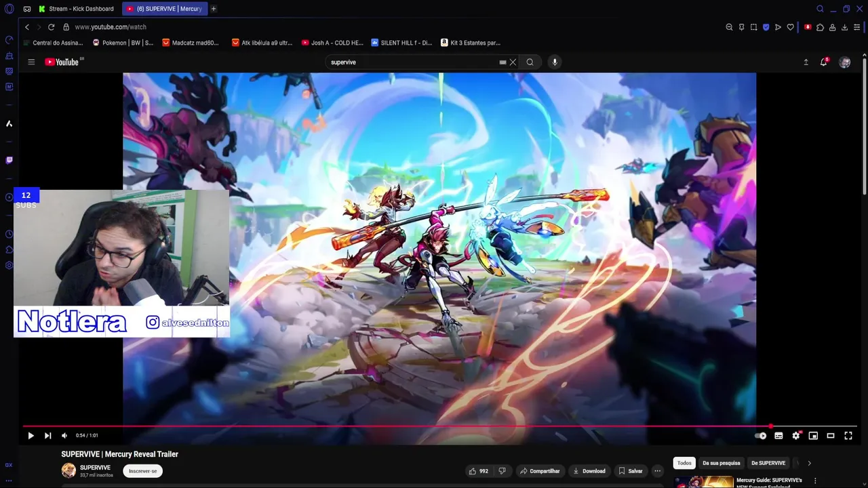Add page to bookmarks heart
Viewport: 868px width, 488px height.
[790, 27]
